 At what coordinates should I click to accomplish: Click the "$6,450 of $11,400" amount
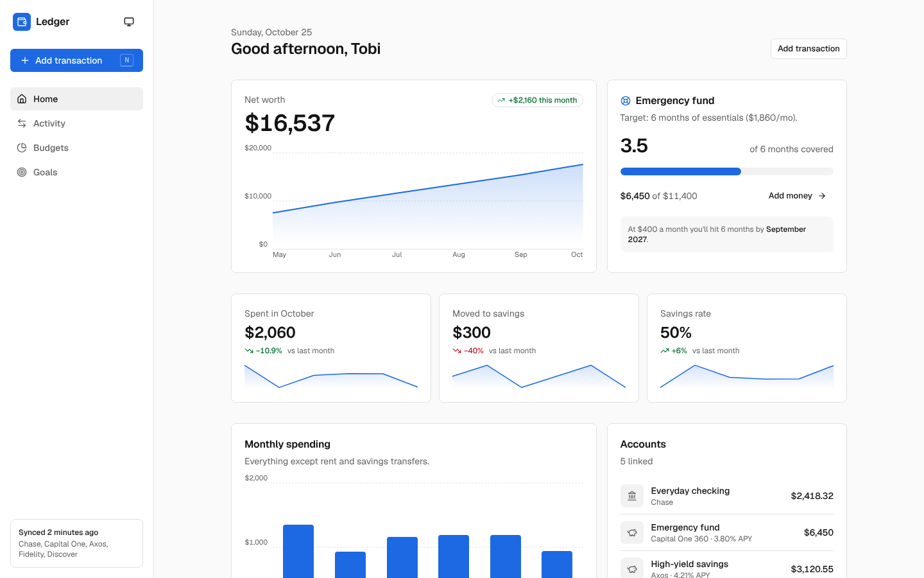coord(658,196)
